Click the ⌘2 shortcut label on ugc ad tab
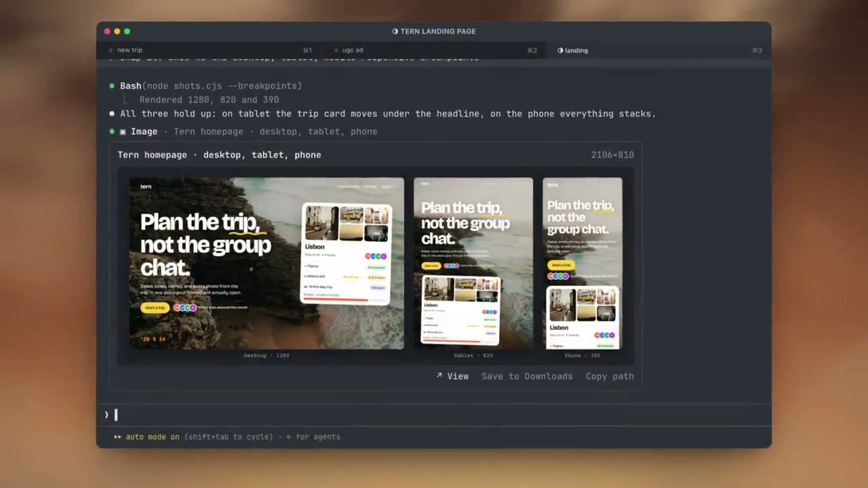Image resolution: width=868 pixels, height=488 pixels. (x=532, y=50)
